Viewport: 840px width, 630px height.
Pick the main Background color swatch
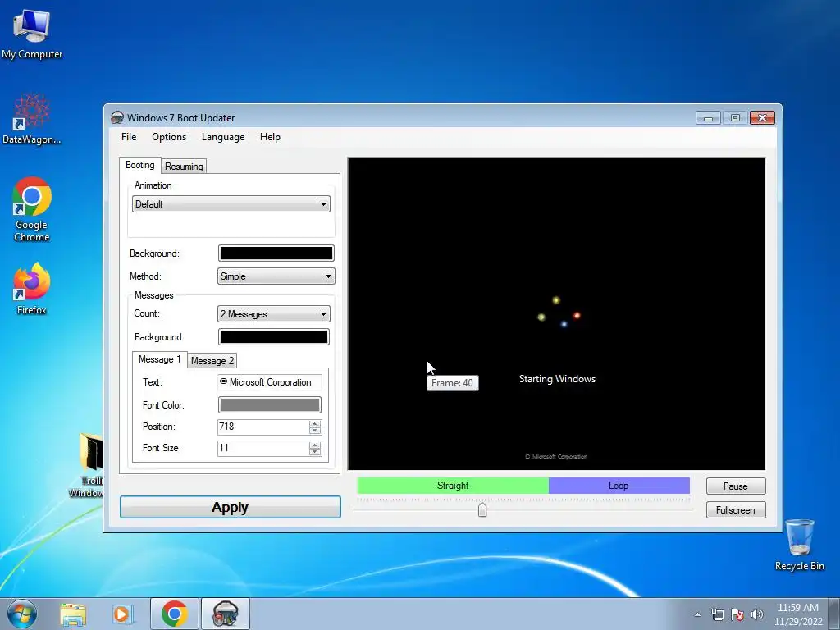click(x=276, y=253)
